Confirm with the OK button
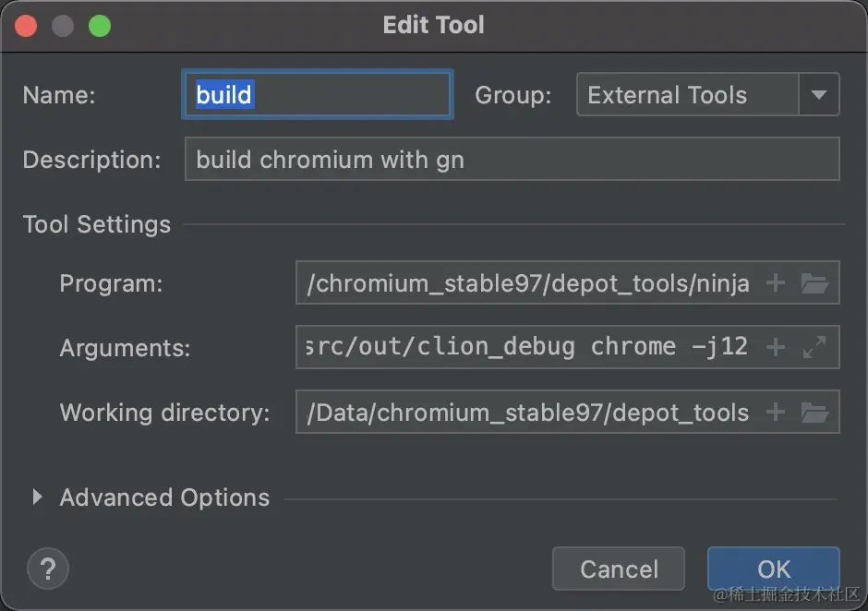The width and height of the screenshot is (868, 611). [773, 569]
